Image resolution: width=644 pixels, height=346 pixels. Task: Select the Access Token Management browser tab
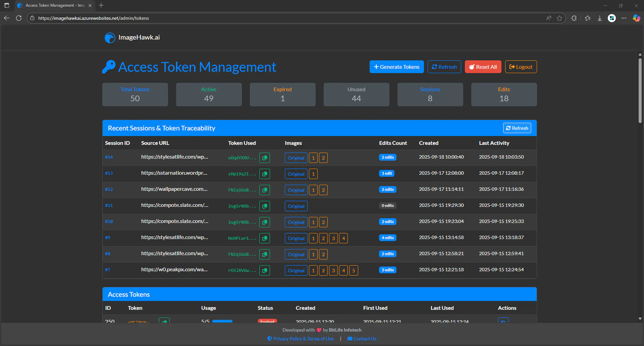pos(54,5)
